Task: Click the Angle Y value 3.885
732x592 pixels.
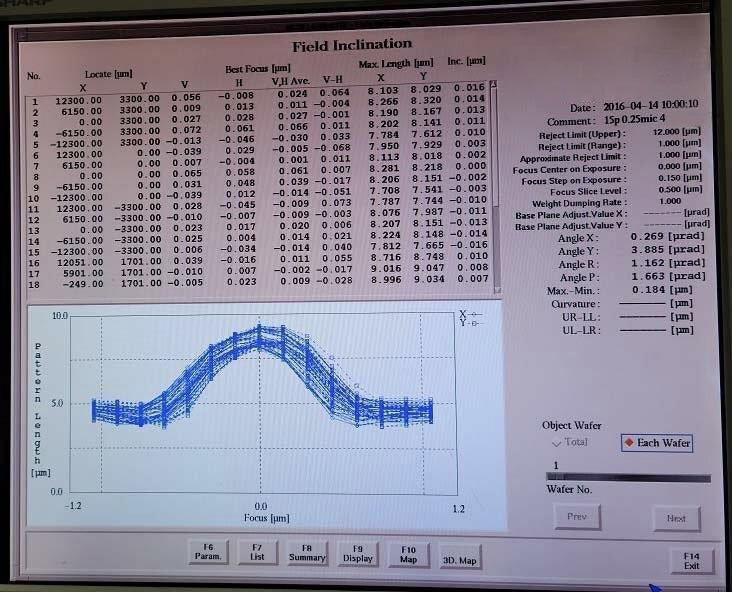Action: click(648, 250)
